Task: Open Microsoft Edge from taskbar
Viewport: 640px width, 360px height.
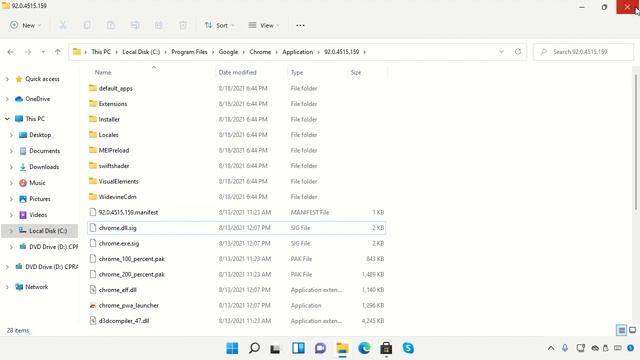Action: [364, 348]
